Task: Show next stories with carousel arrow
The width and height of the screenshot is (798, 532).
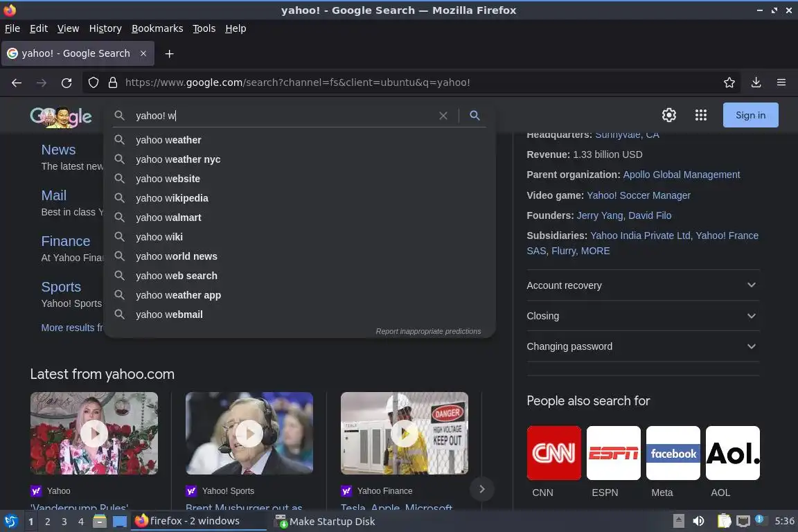Action: click(481, 489)
